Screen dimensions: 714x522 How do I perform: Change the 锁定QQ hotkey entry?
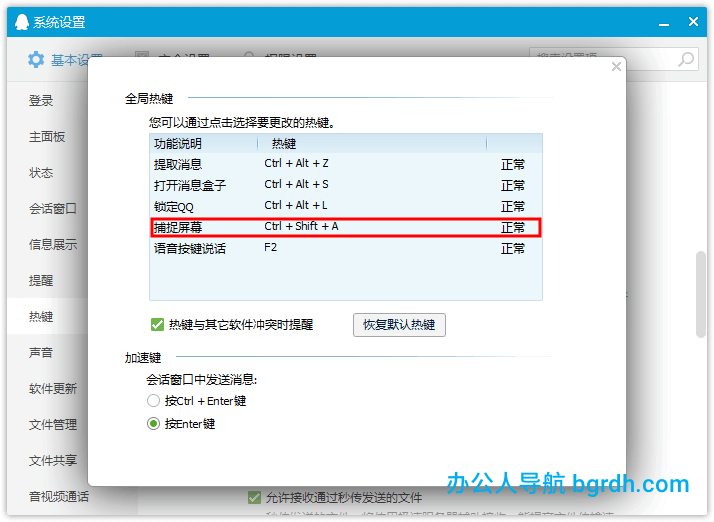pyautogui.click(x=345, y=206)
